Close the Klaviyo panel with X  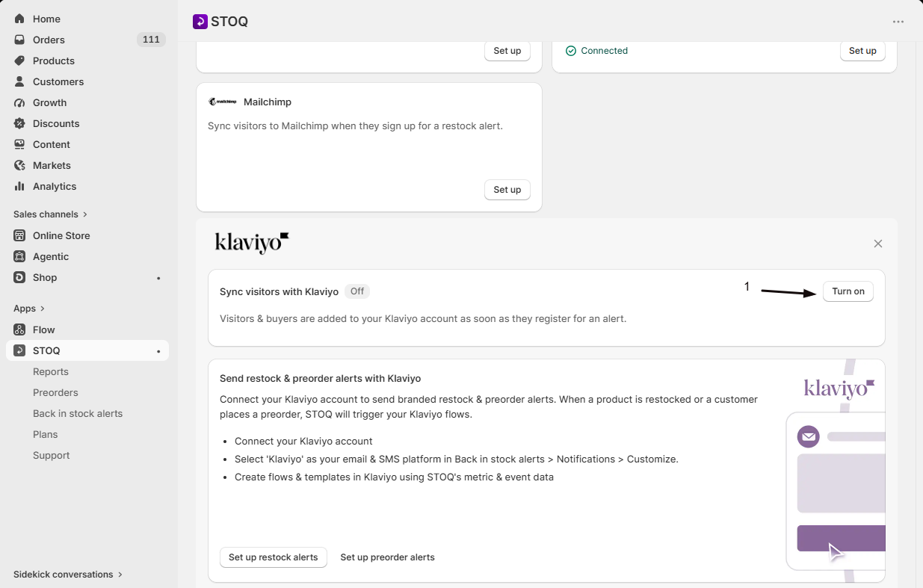point(878,244)
